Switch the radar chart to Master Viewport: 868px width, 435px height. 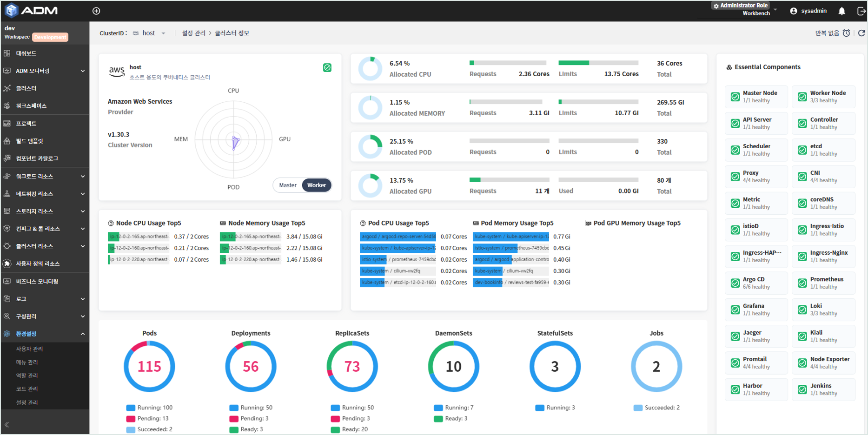tap(288, 185)
